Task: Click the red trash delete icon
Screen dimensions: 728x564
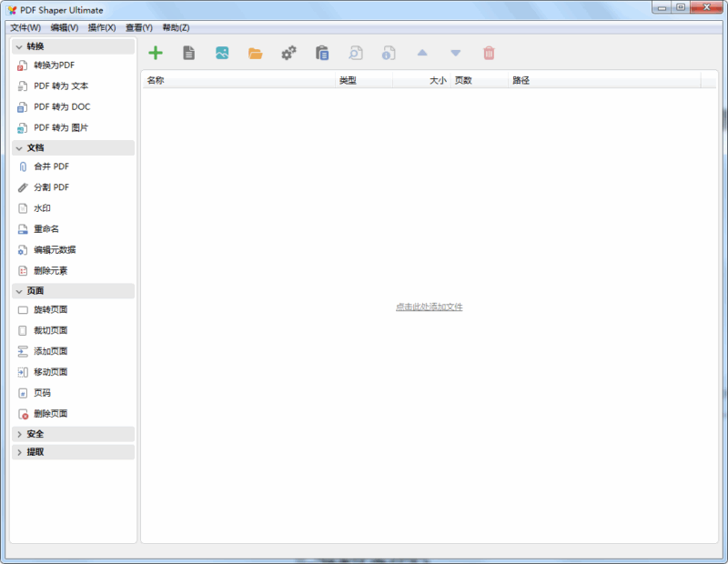Action: (x=489, y=53)
